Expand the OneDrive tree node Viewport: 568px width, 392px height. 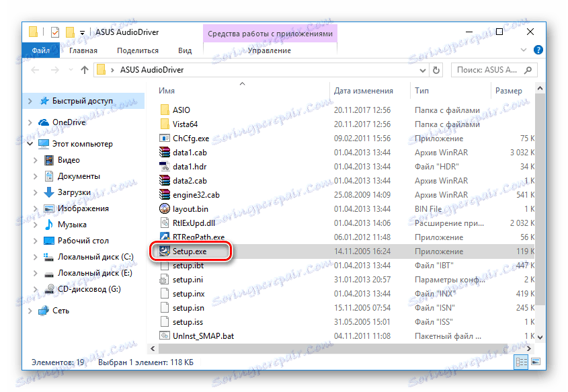point(30,123)
